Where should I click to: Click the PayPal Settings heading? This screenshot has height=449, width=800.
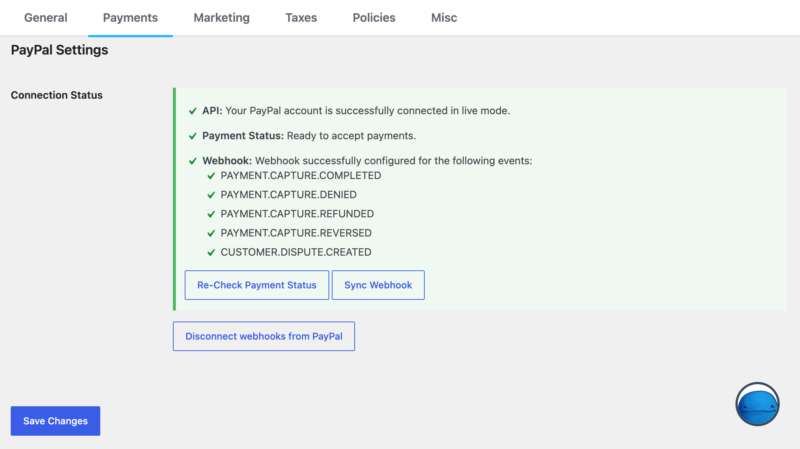(59, 50)
